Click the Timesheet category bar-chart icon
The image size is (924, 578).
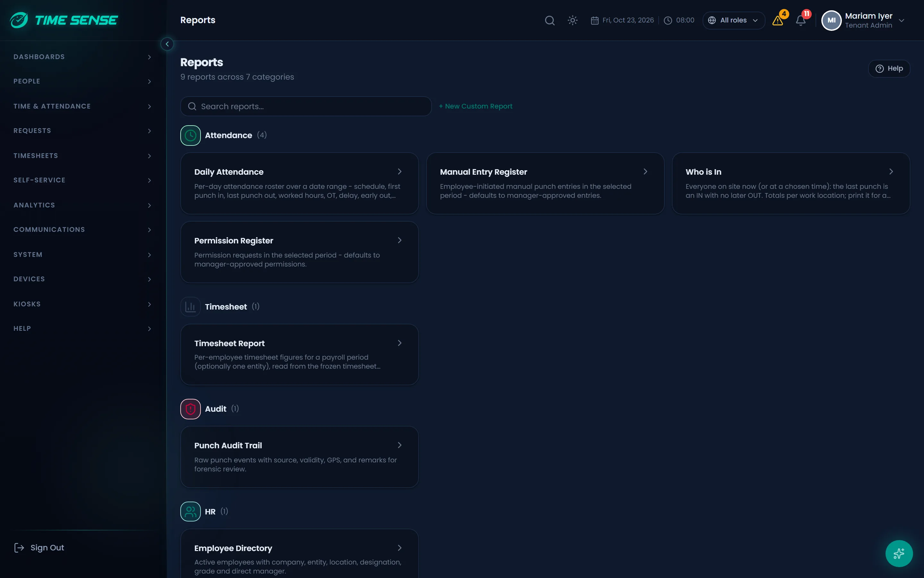tap(191, 307)
